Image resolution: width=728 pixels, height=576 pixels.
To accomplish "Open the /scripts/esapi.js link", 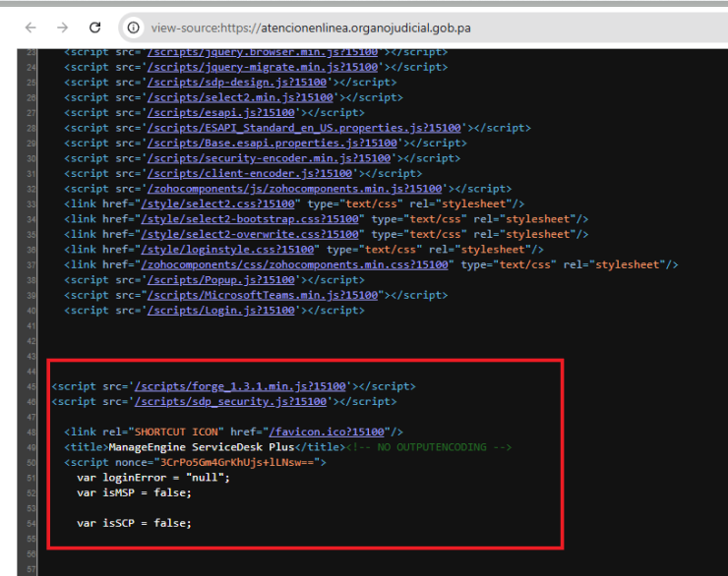I will pyautogui.click(x=221, y=113).
